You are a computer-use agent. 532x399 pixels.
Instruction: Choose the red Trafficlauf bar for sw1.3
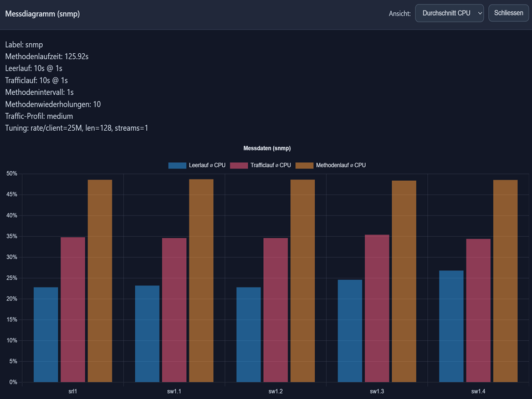click(377, 309)
